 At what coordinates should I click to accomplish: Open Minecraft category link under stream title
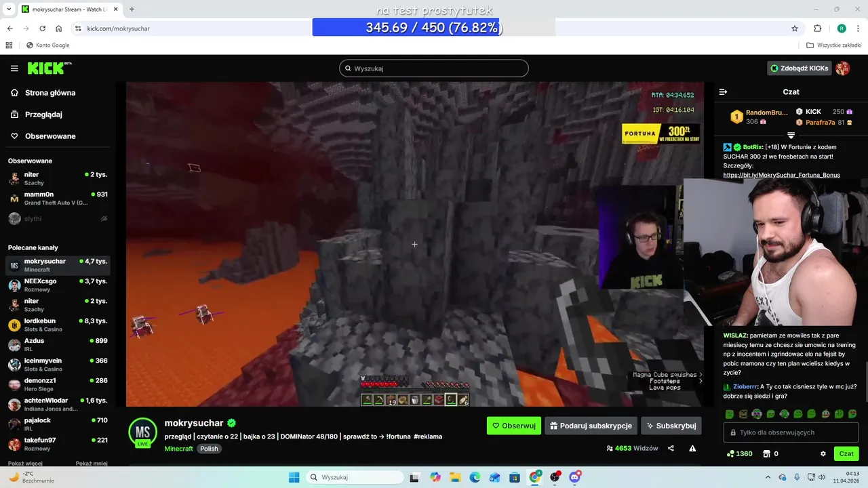178,449
